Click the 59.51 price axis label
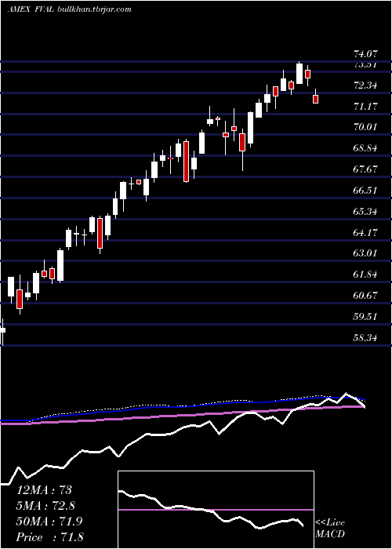Viewport: 392px width, 549px height. pyautogui.click(x=365, y=317)
